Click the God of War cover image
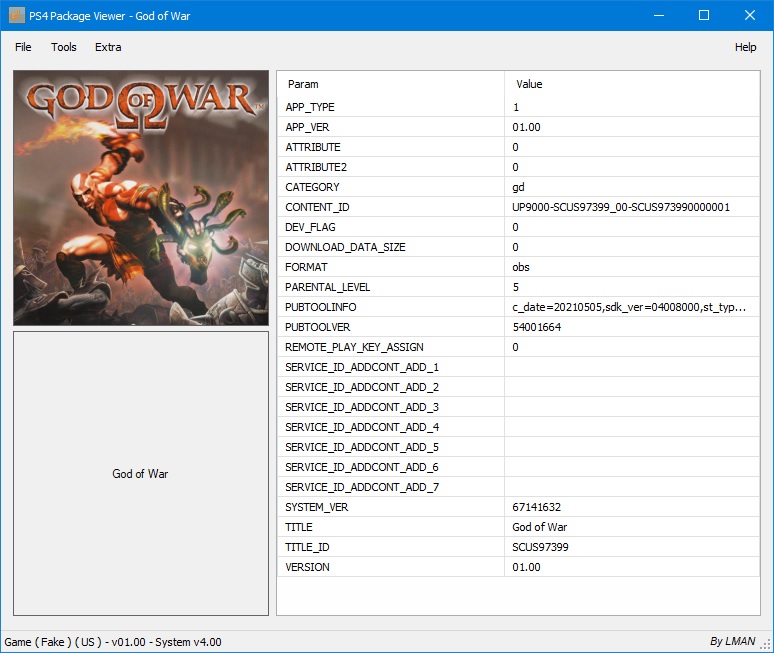This screenshot has width=774, height=653. [x=141, y=198]
